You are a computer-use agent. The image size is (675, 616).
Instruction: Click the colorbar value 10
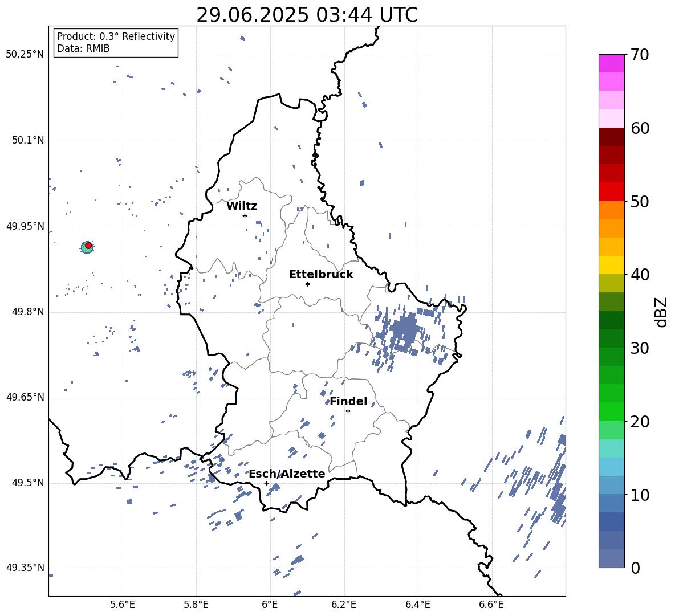click(640, 495)
